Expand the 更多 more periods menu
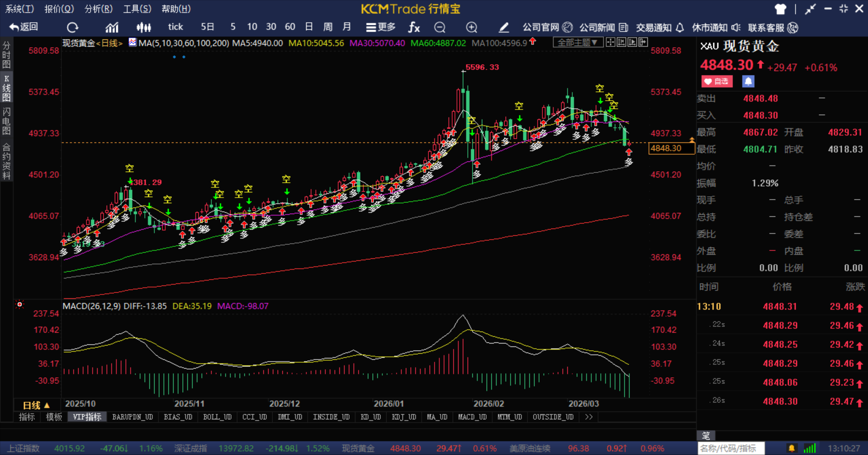This screenshot has height=455, width=868. pos(380,28)
